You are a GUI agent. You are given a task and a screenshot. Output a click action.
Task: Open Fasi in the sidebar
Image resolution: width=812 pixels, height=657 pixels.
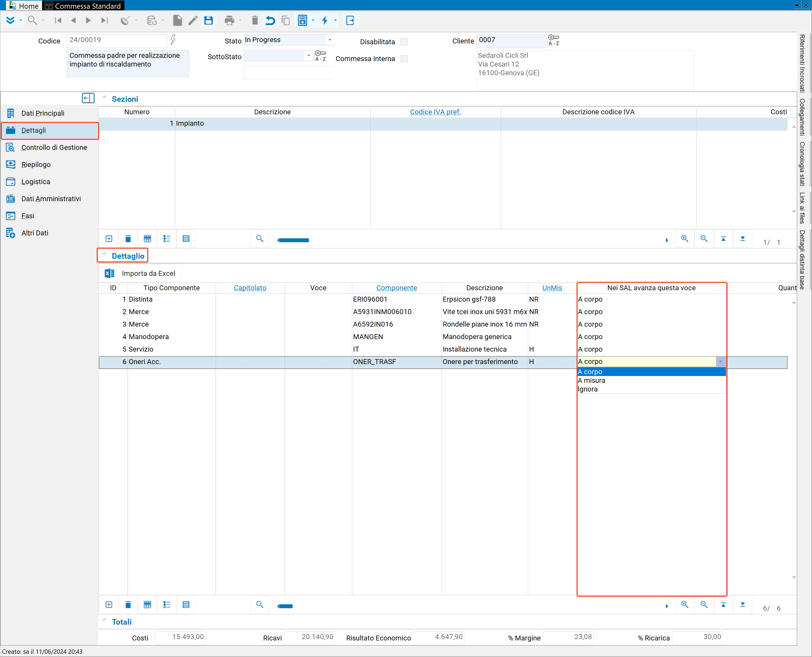[x=49, y=216]
